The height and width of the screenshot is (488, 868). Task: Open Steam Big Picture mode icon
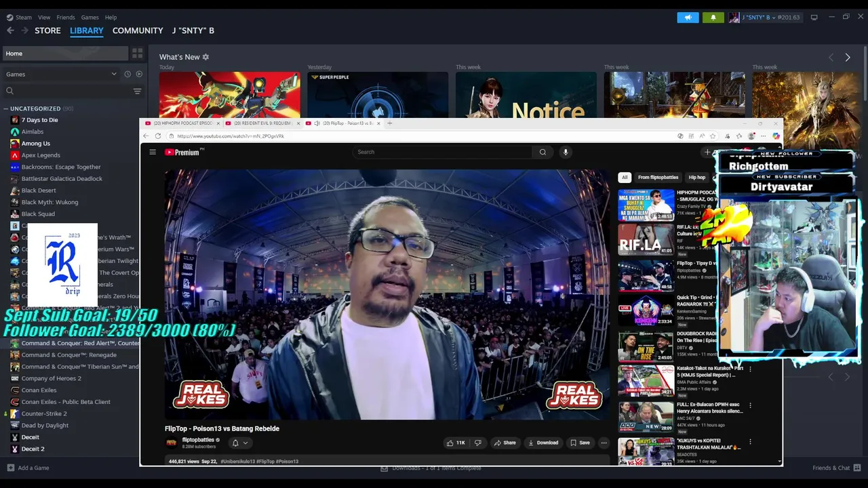coord(814,17)
